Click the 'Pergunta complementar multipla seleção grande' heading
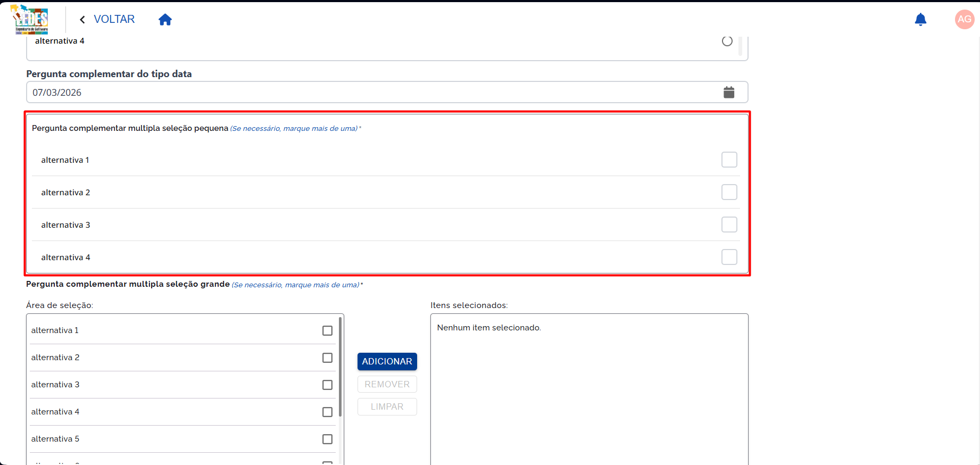This screenshot has width=980, height=465. 128,284
